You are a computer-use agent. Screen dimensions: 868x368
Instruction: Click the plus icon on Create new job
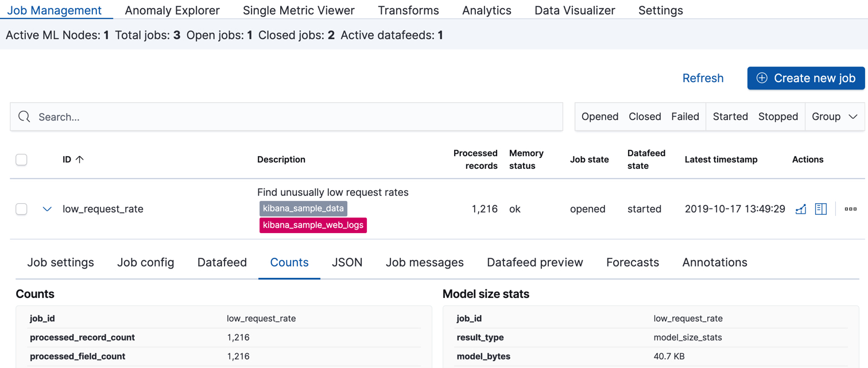coord(762,78)
